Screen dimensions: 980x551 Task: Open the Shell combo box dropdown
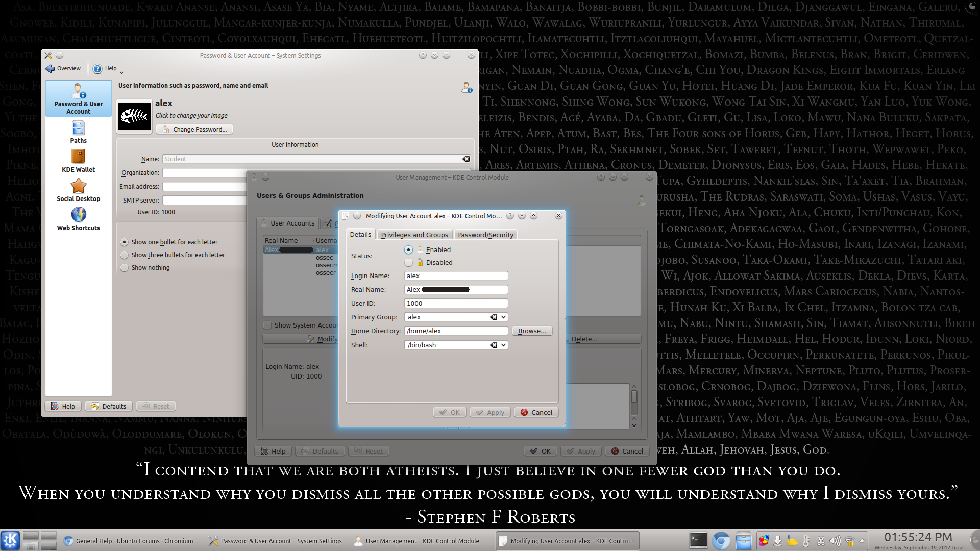(503, 345)
